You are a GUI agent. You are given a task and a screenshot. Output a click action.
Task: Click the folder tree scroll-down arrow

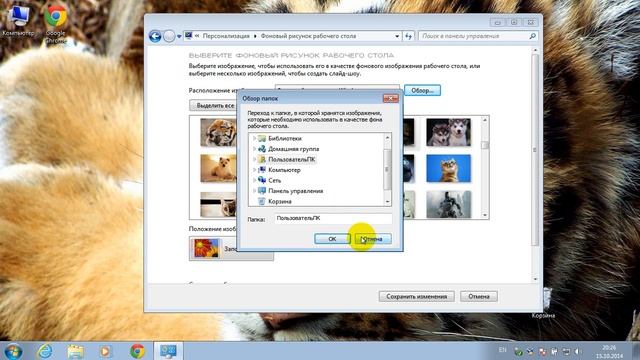(387, 202)
